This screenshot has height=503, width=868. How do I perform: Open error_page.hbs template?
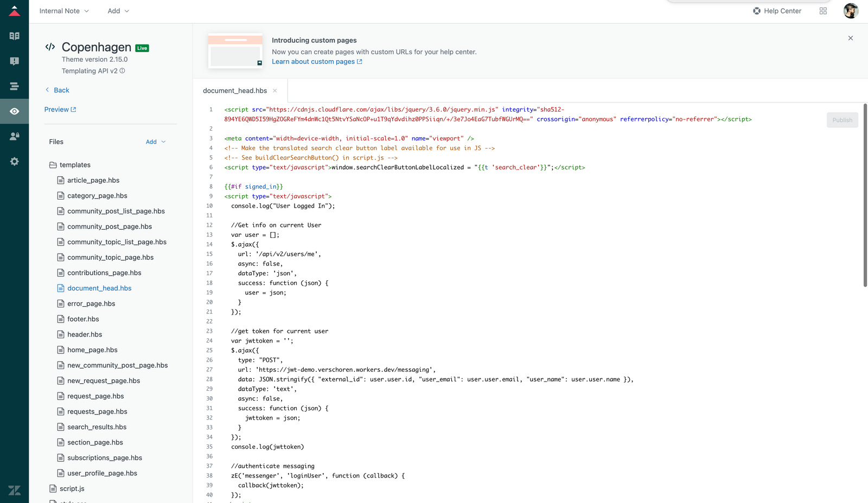click(x=91, y=304)
